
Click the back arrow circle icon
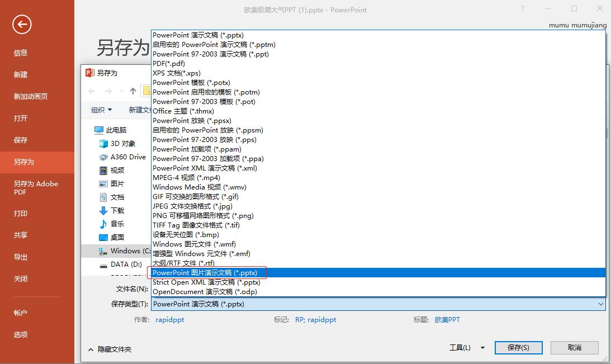point(22,24)
